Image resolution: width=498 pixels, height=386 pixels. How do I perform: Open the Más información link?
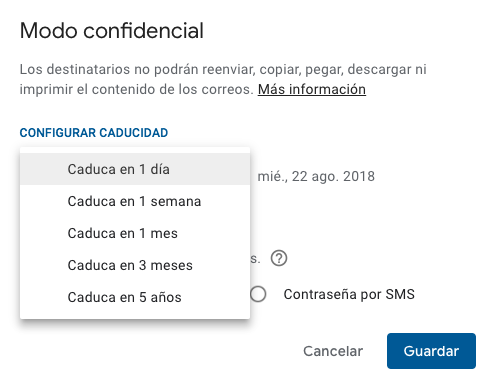click(312, 89)
